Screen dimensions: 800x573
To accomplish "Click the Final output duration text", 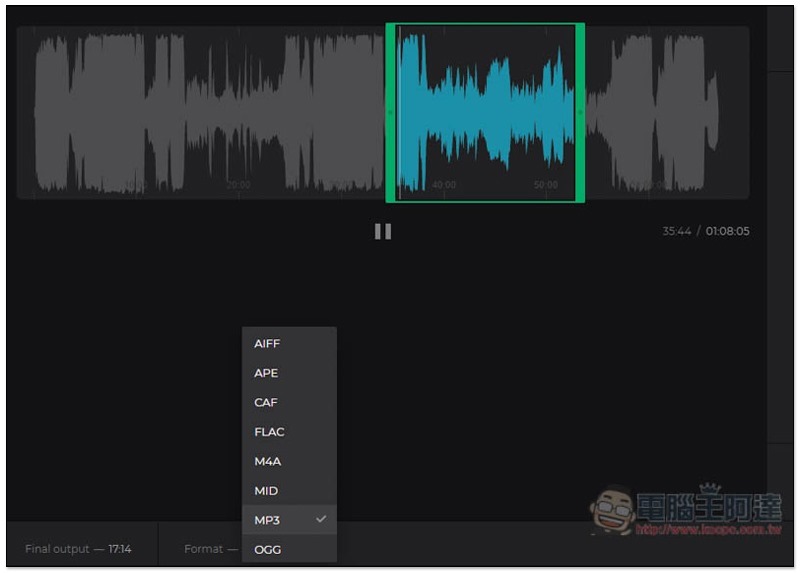I will [x=78, y=549].
